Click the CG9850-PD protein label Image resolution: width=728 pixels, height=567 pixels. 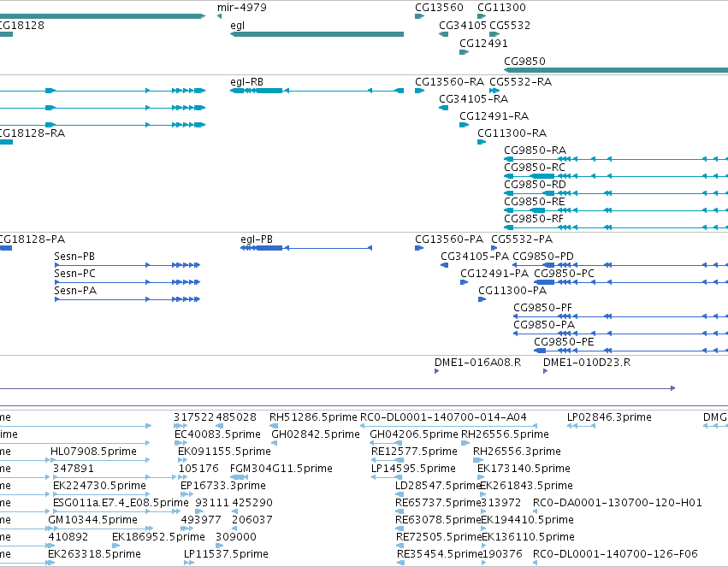[543, 256]
